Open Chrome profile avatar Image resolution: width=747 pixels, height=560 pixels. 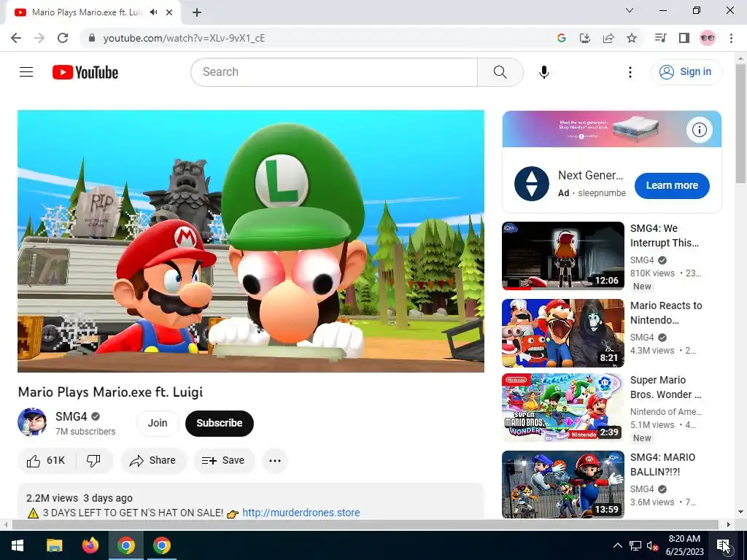point(708,38)
